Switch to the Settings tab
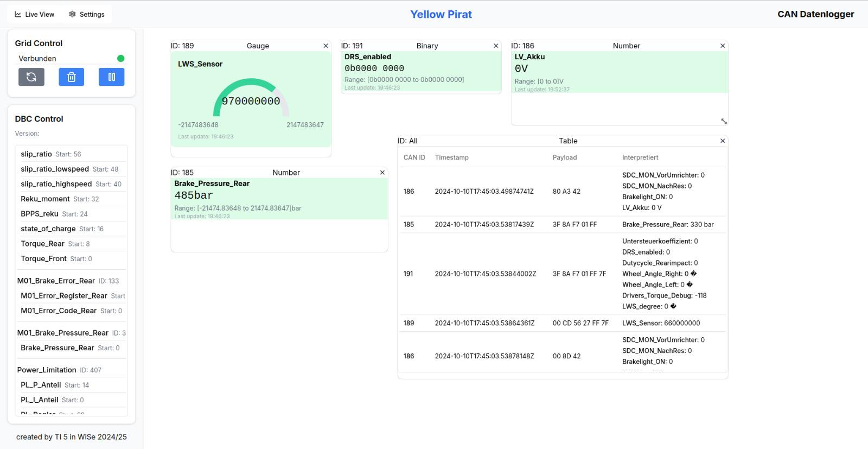Image resolution: width=868 pixels, height=449 pixels. tap(87, 15)
